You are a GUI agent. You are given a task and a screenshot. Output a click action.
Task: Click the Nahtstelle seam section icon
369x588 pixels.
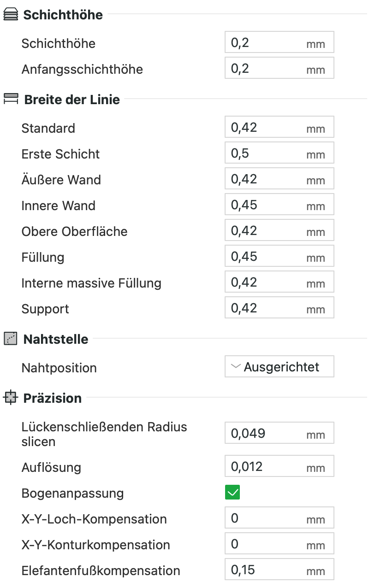(x=10, y=339)
